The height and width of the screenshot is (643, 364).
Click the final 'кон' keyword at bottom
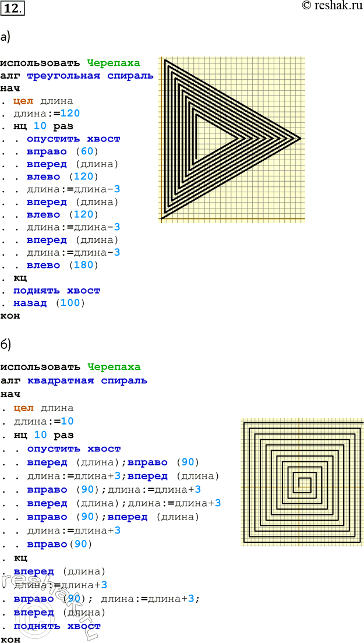pyautogui.click(x=10, y=639)
